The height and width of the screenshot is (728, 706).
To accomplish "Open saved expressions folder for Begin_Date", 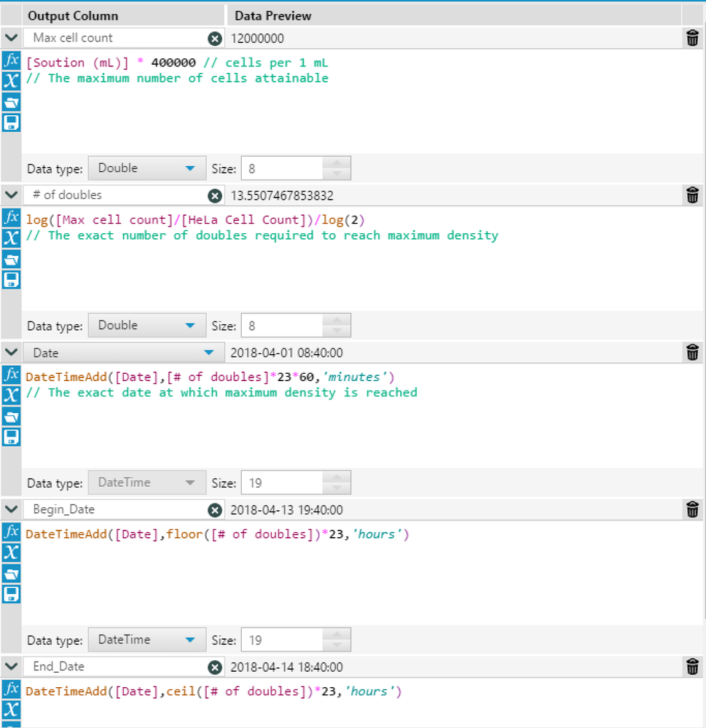I will [11, 573].
